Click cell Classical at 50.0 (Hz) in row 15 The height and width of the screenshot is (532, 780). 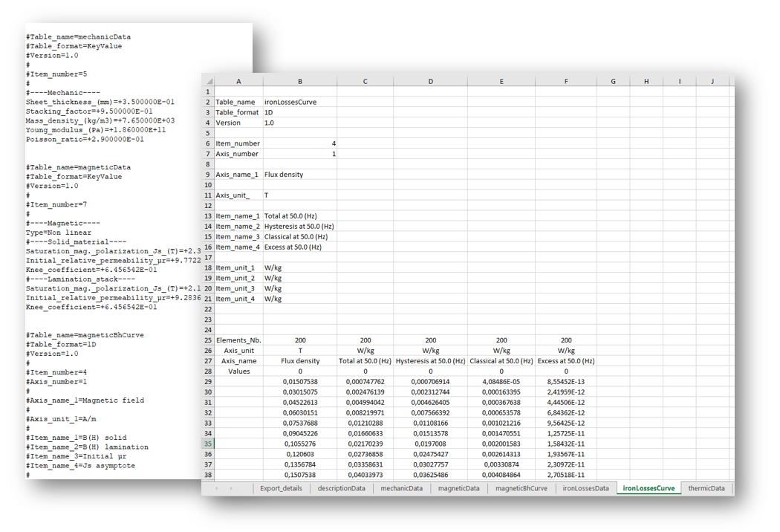click(300, 237)
